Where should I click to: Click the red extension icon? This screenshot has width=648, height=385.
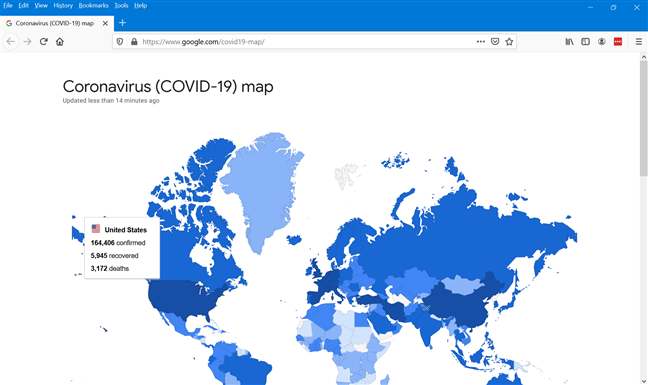coord(618,42)
